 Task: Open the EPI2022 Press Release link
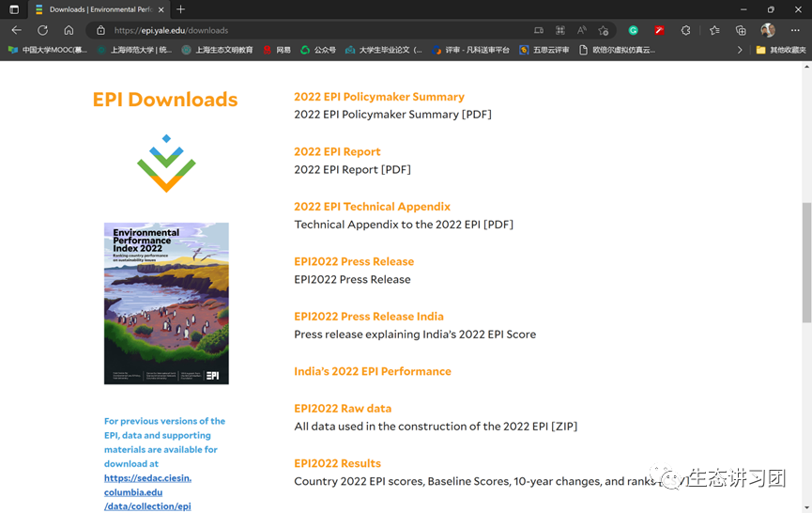click(354, 262)
